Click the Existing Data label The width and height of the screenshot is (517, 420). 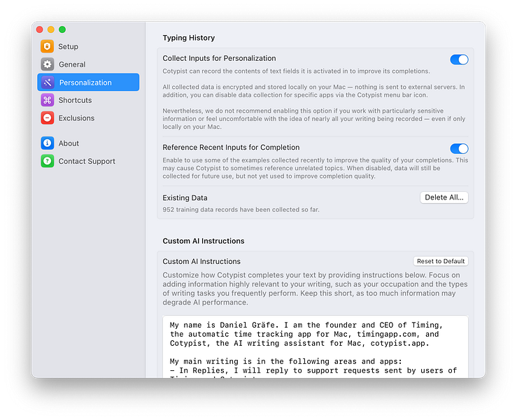pyautogui.click(x=185, y=197)
